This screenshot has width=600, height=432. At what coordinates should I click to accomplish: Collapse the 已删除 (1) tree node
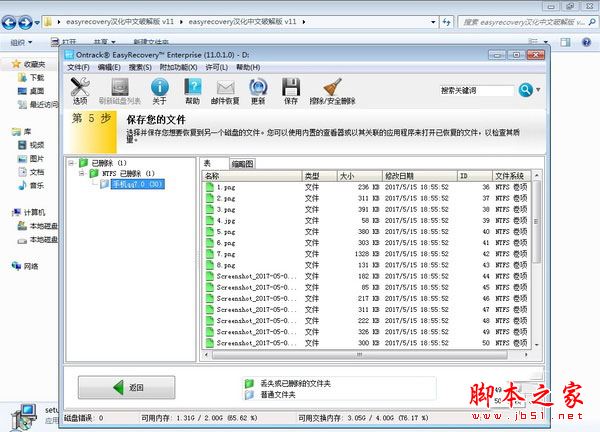[x=71, y=163]
